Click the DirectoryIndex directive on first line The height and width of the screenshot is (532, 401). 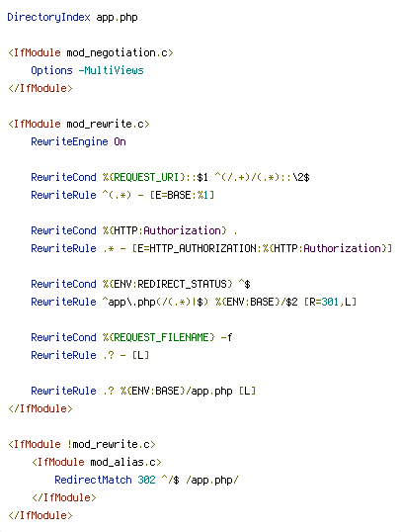(x=48, y=17)
